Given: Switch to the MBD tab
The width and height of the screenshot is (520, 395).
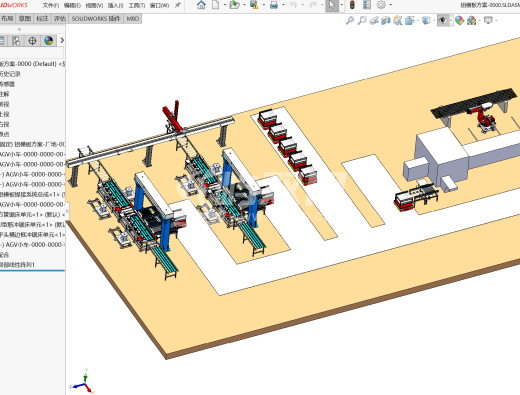Looking at the screenshot, I should click(133, 19).
